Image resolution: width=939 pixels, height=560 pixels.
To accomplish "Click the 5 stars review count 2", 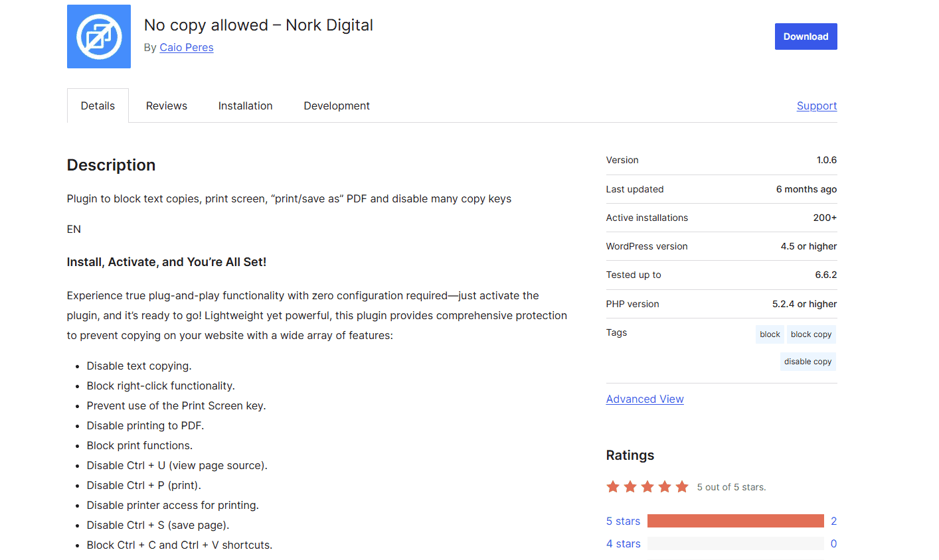I will click(833, 521).
